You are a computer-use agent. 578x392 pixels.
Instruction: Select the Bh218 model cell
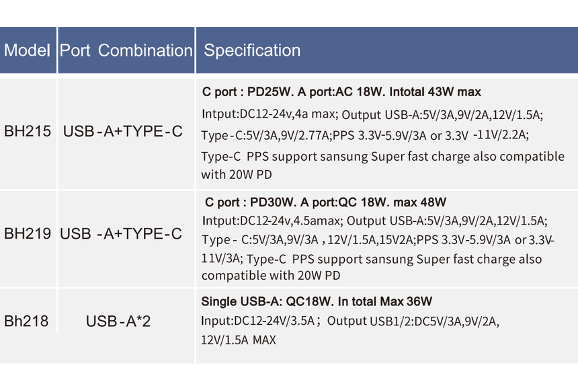[x=26, y=321]
